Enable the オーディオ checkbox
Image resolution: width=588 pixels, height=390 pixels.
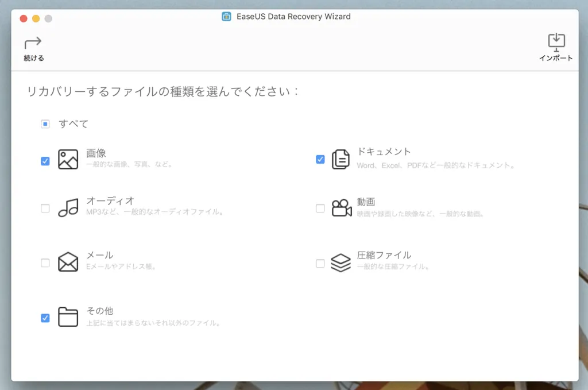coord(45,208)
